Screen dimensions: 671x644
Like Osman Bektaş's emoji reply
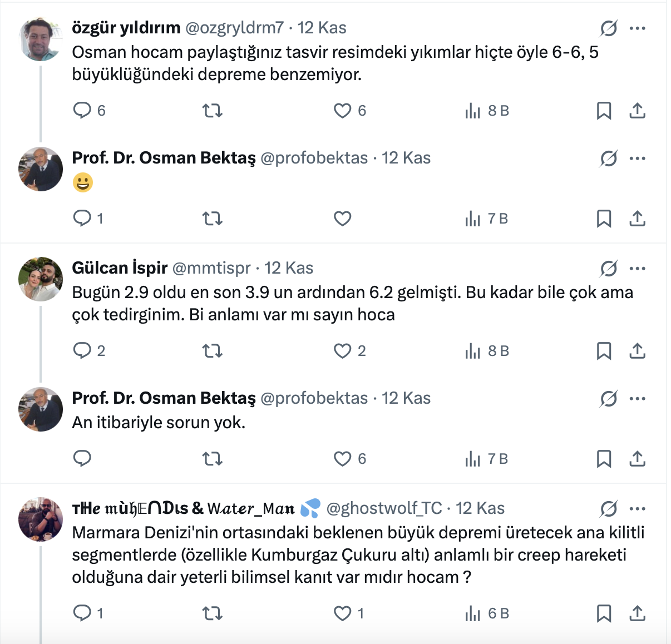(x=342, y=219)
